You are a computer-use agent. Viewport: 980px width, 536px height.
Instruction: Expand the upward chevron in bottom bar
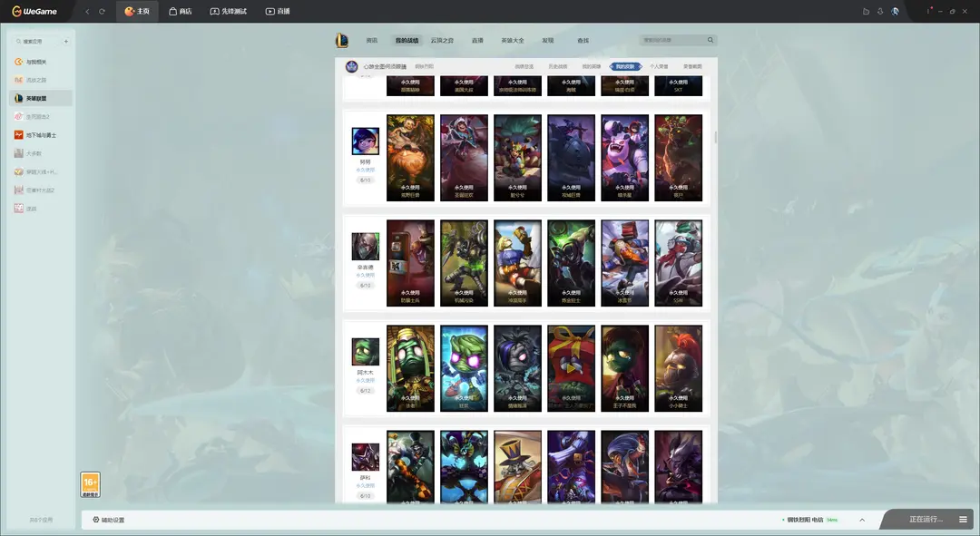click(862, 520)
